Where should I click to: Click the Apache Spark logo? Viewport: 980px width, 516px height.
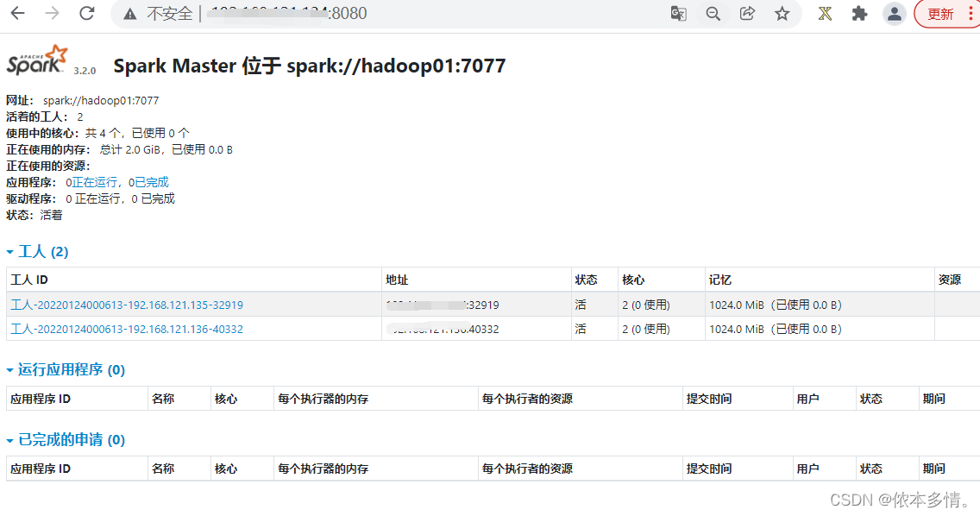[x=37, y=60]
